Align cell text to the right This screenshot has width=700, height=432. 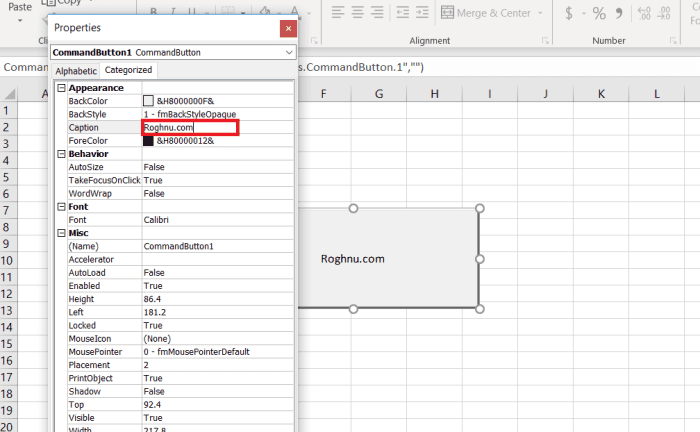pos(377,12)
